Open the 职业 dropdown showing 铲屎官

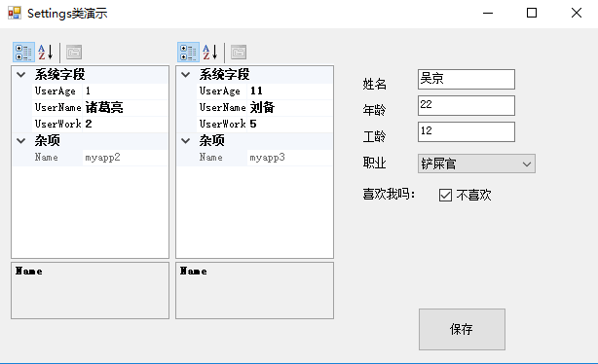(476, 164)
